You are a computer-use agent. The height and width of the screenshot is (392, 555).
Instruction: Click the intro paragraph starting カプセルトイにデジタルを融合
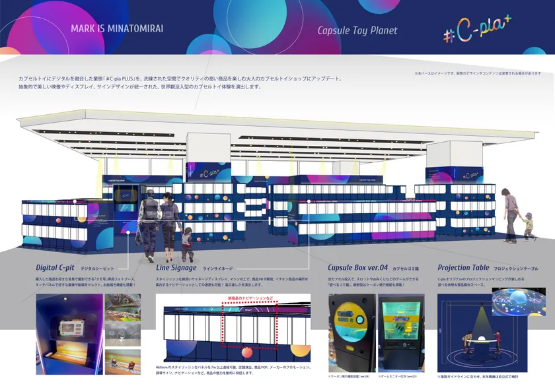coord(181,82)
